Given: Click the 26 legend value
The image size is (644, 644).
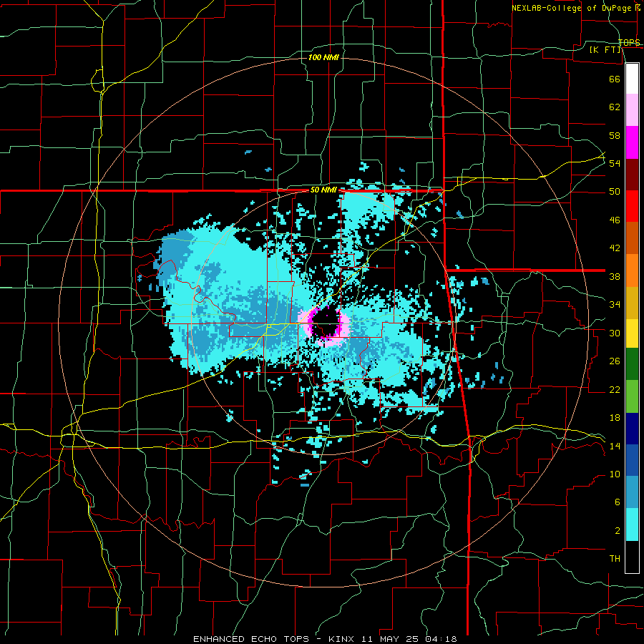Looking at the screenshot, I should tap(615, 361).
